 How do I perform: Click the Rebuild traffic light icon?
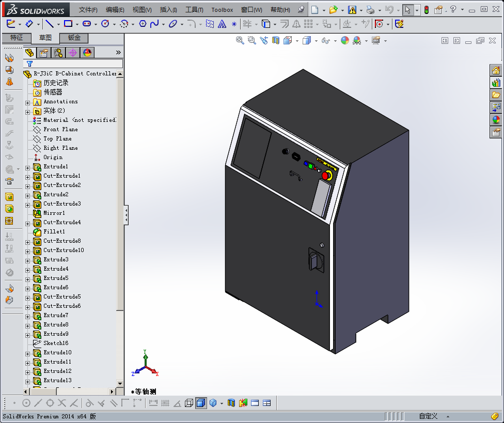426,10
